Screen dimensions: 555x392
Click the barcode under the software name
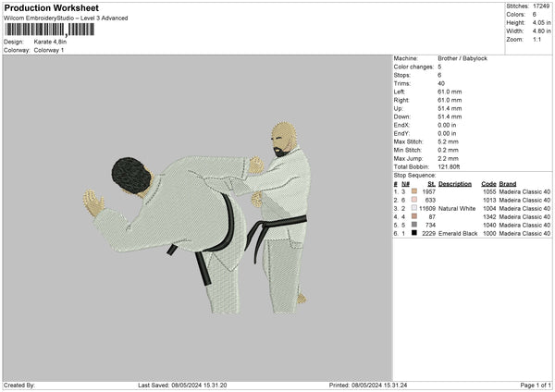tap(50, 30)
